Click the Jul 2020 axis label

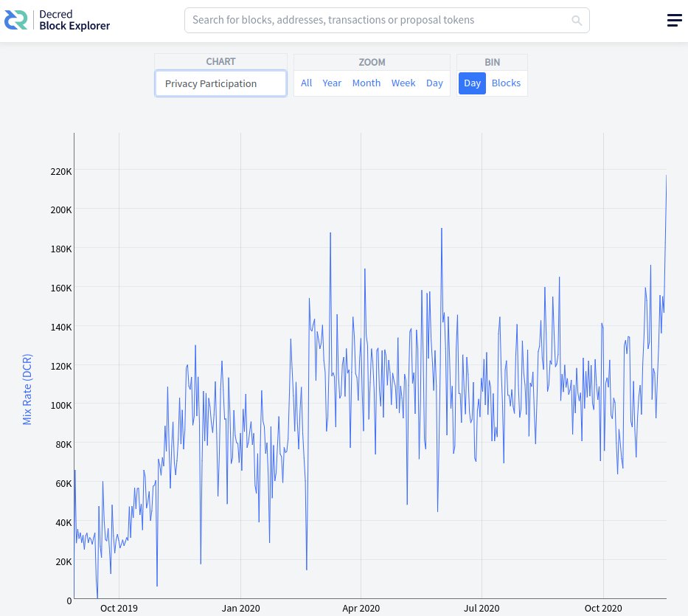(482, 608)
